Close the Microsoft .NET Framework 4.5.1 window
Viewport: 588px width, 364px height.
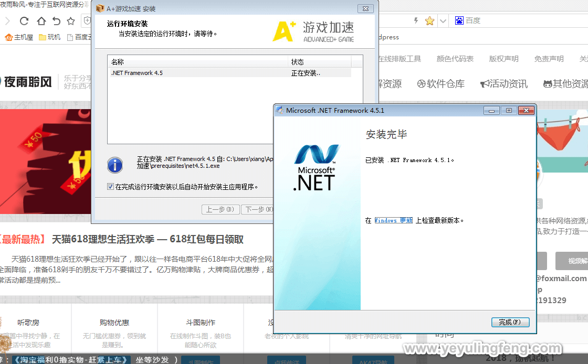(526, 111)
